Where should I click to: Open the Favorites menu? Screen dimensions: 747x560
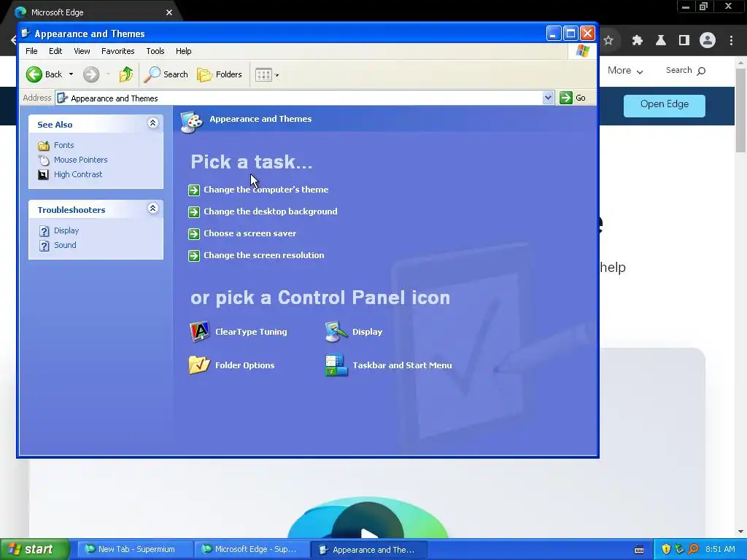tap(117, 51)
